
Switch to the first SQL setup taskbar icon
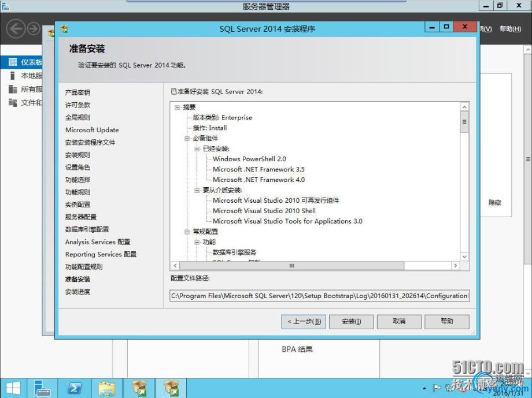(x=139, y=388)
